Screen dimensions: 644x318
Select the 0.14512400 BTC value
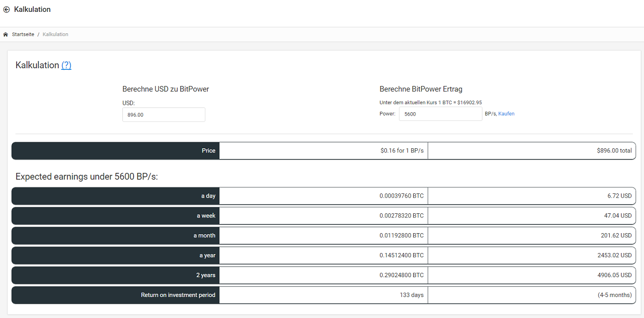pos(401,256)
